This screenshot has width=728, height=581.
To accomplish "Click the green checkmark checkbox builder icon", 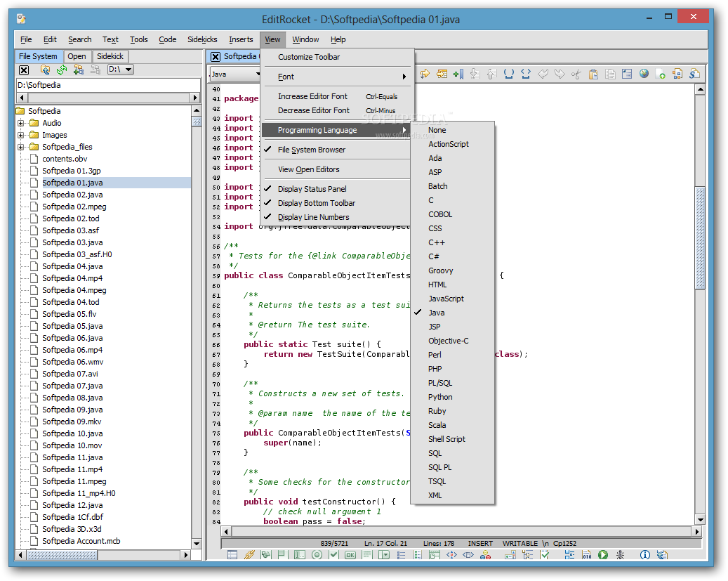I will (333, 554).
